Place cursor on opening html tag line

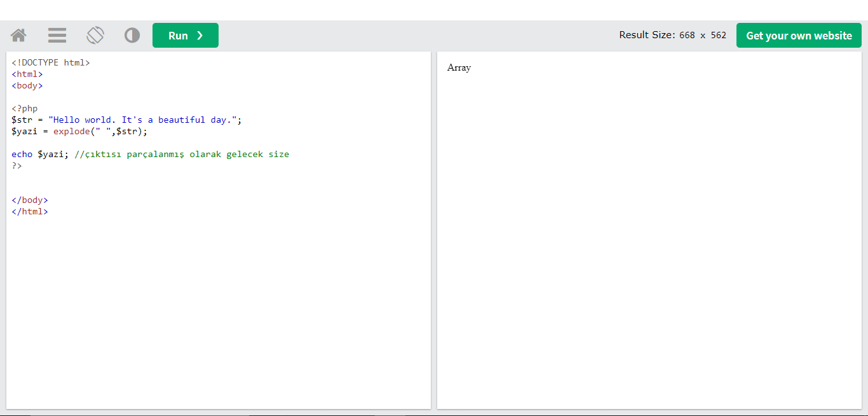27,74
